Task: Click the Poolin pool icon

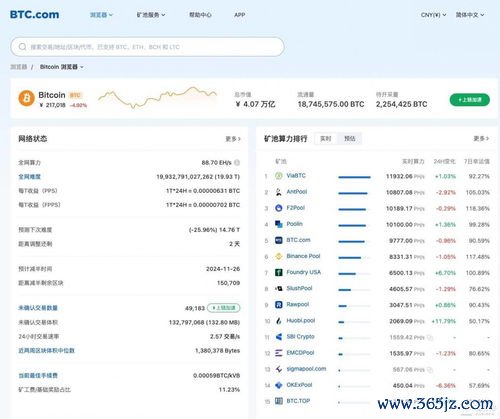Action: (279, 224)
